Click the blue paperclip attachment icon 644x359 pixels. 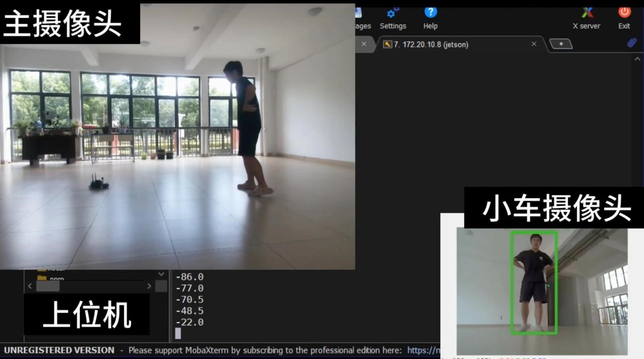(632, 43)
